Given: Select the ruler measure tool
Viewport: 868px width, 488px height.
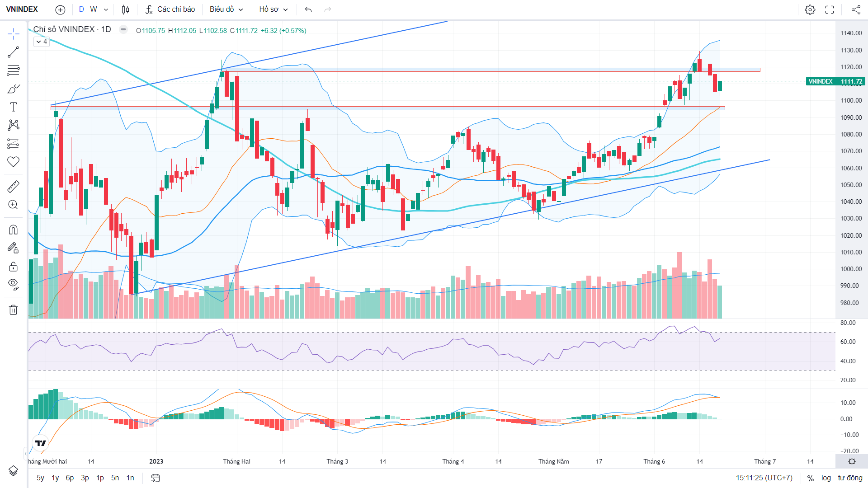Looking at the screenshot, I should (14, 186).
